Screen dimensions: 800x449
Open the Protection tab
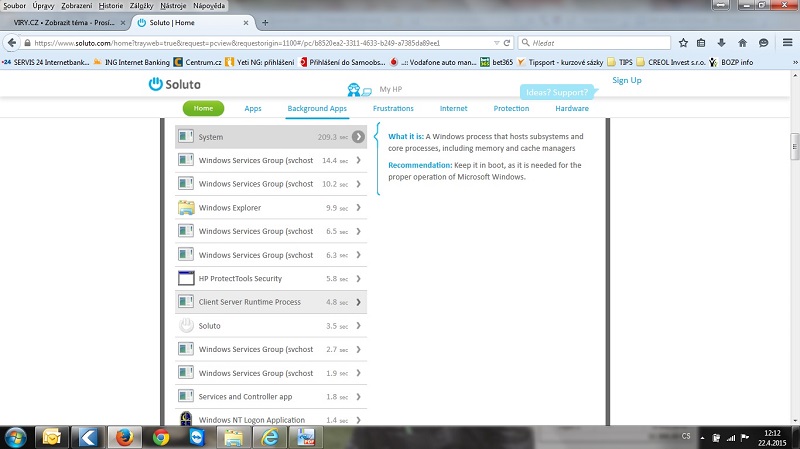click(x=511, y=108)
